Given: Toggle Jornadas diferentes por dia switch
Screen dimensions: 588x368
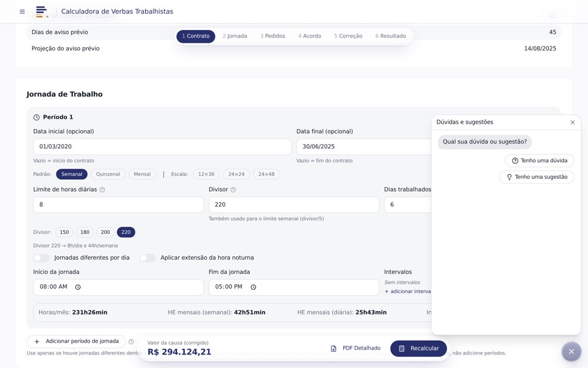Looking at the screenshot, I should (x=41, y=258).
